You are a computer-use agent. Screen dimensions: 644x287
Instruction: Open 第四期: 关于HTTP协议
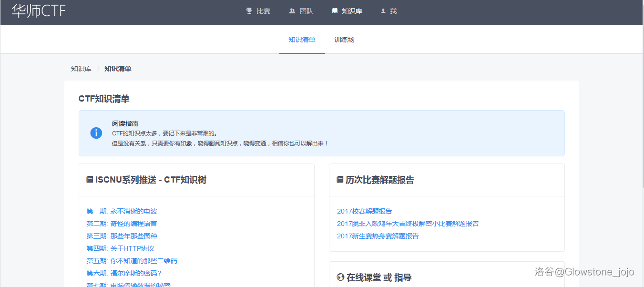pyautogui.click(x=120, y=248)
